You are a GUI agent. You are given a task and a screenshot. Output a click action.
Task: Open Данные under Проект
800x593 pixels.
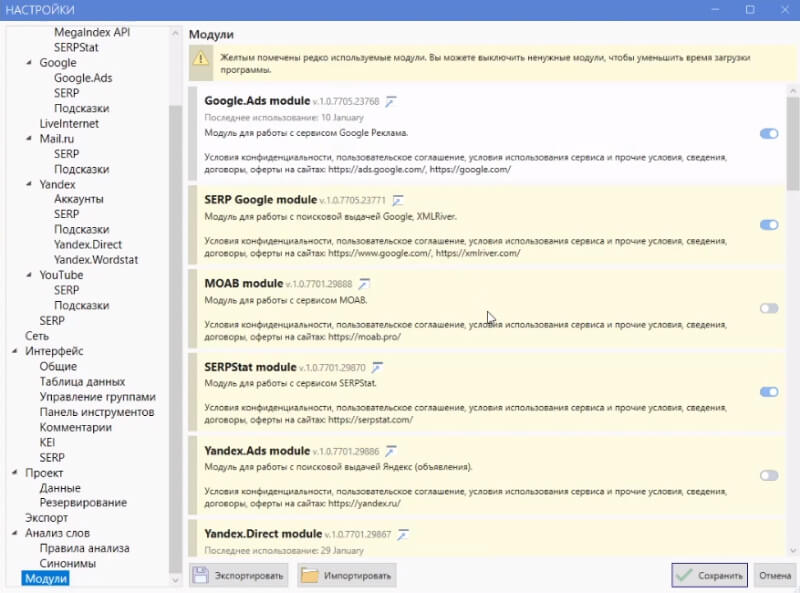click(60, 488)
